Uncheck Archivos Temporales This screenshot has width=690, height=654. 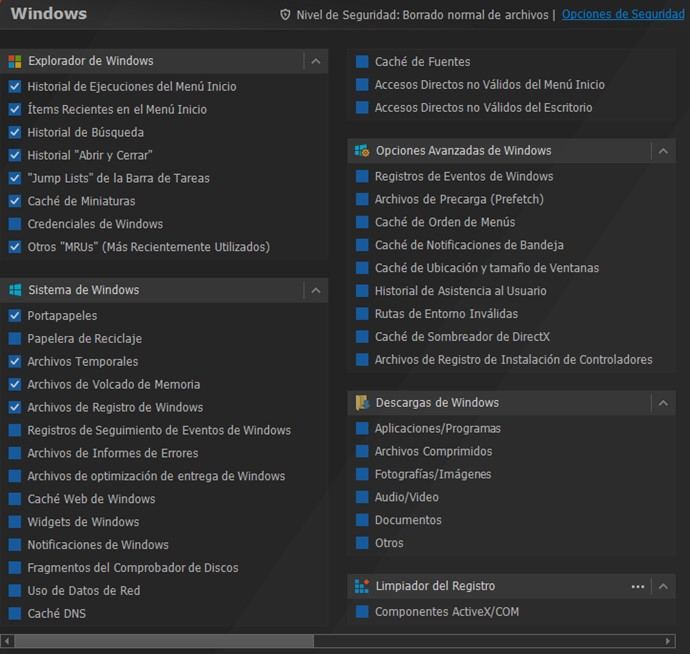pos(15,361)
